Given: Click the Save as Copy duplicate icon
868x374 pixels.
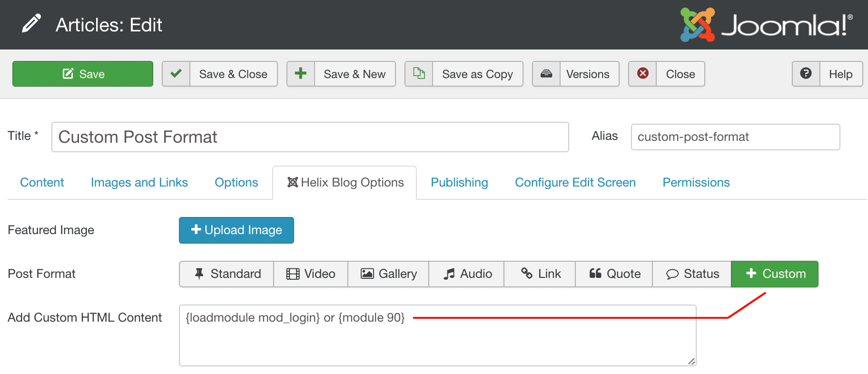Looking at the screenshot, I should (x=419, y=74).
